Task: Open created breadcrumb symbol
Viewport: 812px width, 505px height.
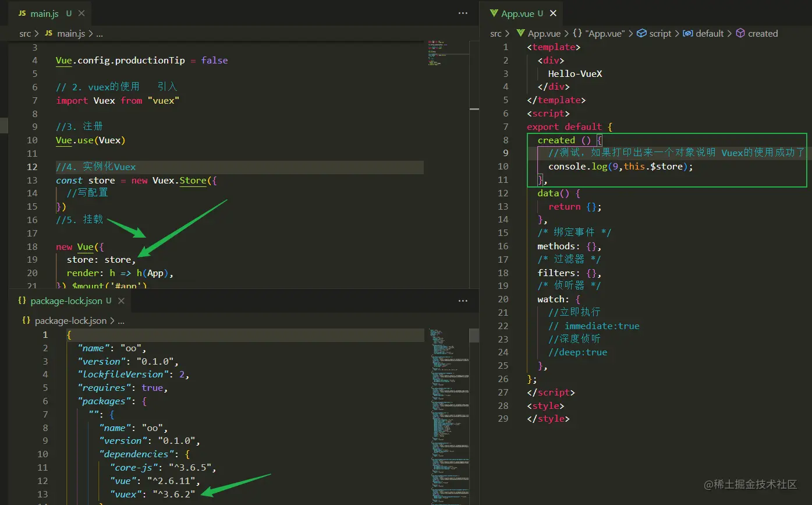Action: point(763,34)
